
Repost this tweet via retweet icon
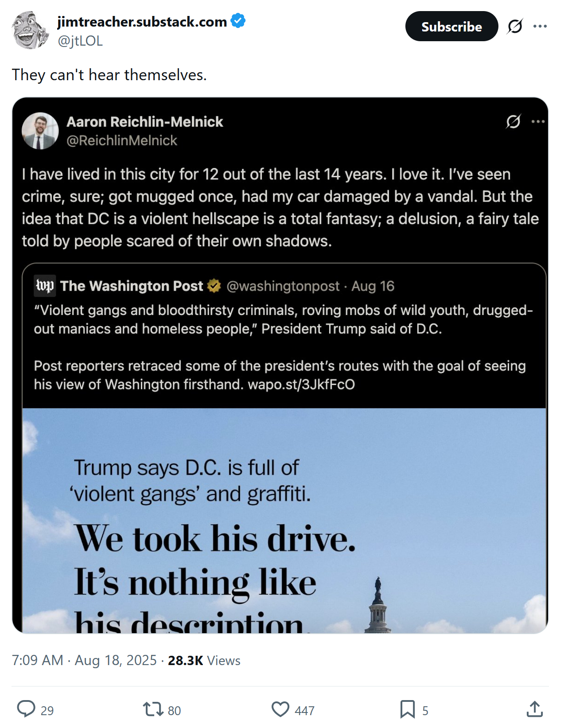[153, 709]
